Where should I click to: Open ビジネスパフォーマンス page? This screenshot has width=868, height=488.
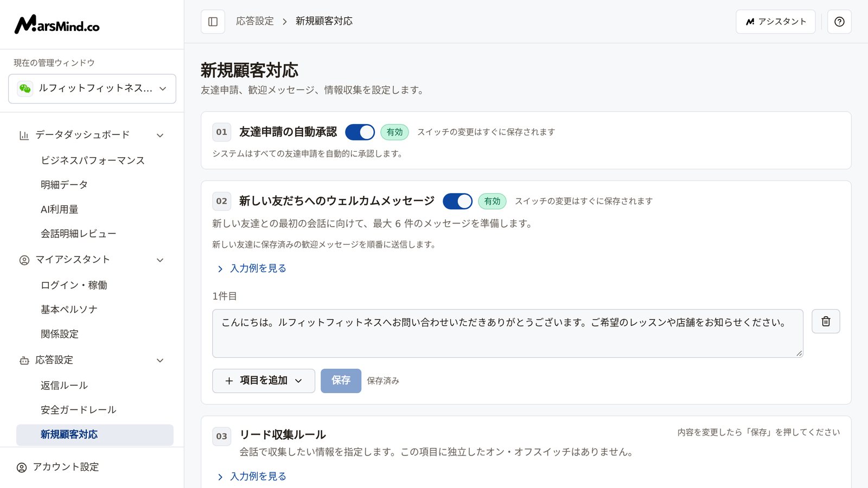(x=93, y=160)
